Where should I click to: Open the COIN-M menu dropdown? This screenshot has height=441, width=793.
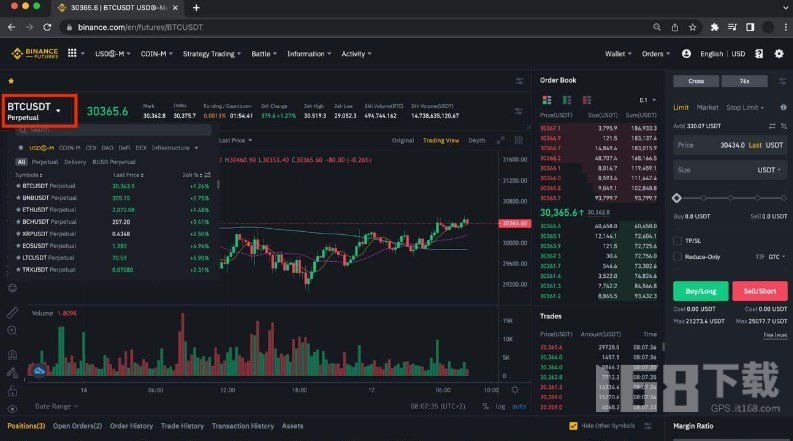click(156, 54)
